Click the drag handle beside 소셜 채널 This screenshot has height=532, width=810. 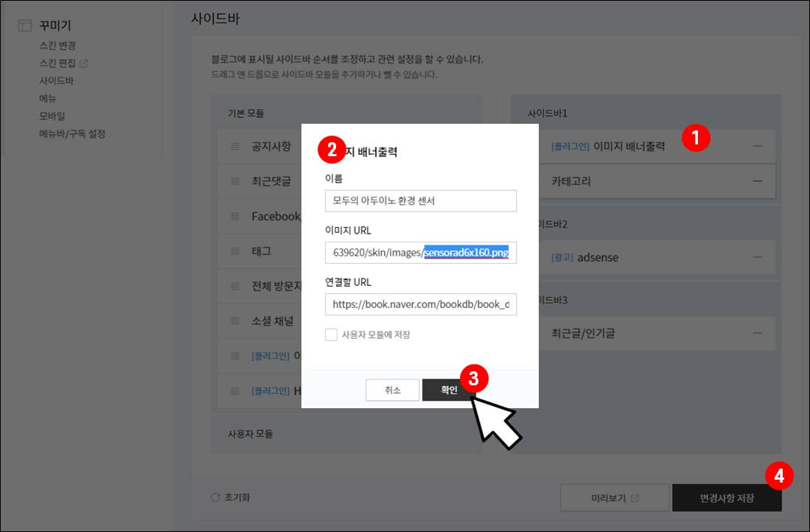coord(235,321)
